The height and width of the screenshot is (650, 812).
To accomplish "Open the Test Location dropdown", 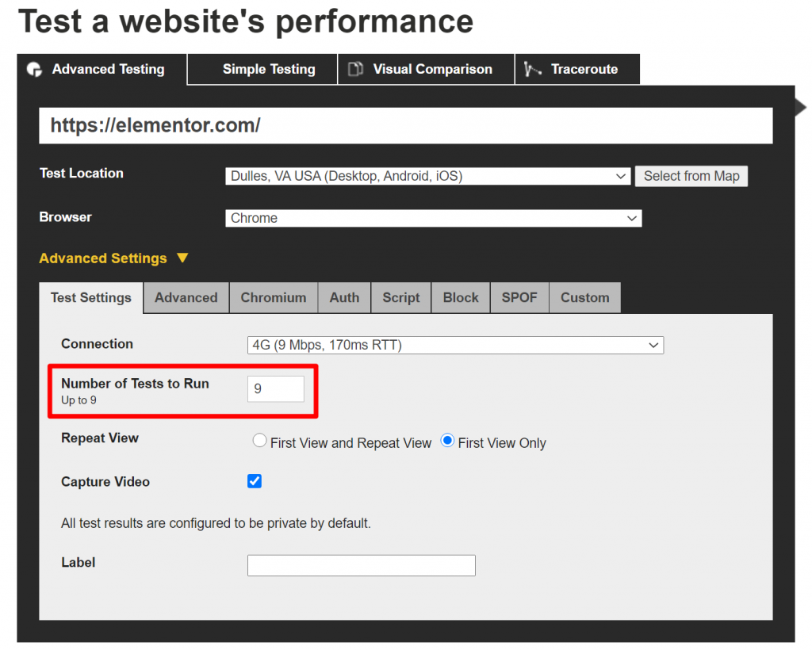I will tap(428, 176).
